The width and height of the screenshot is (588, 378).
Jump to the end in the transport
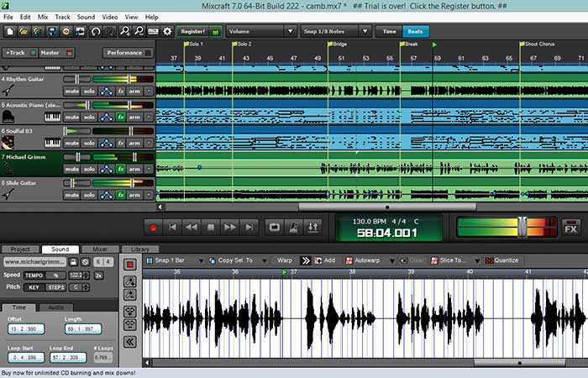coord(249,228)
